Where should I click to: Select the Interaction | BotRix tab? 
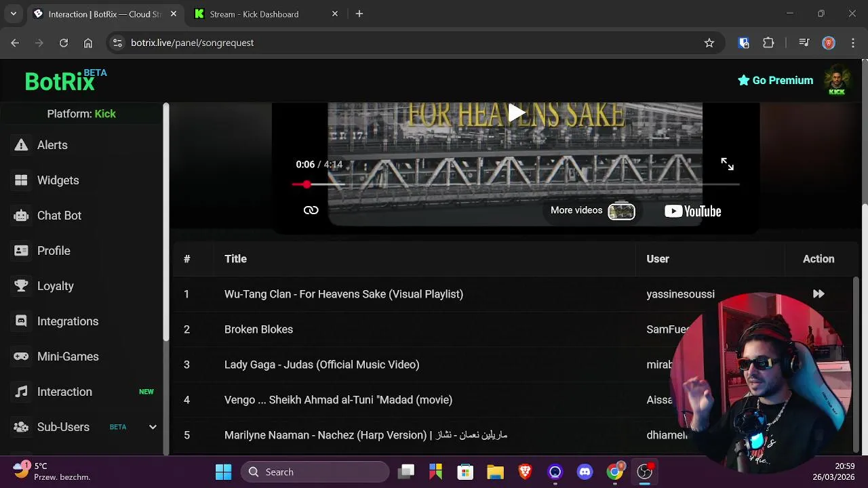click(x=105, y=14)
